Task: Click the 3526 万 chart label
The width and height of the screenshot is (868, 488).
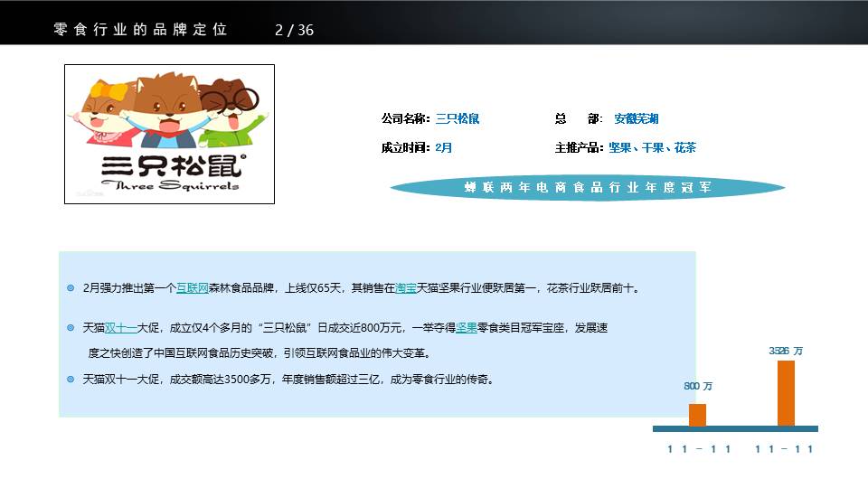Action: 786,351
